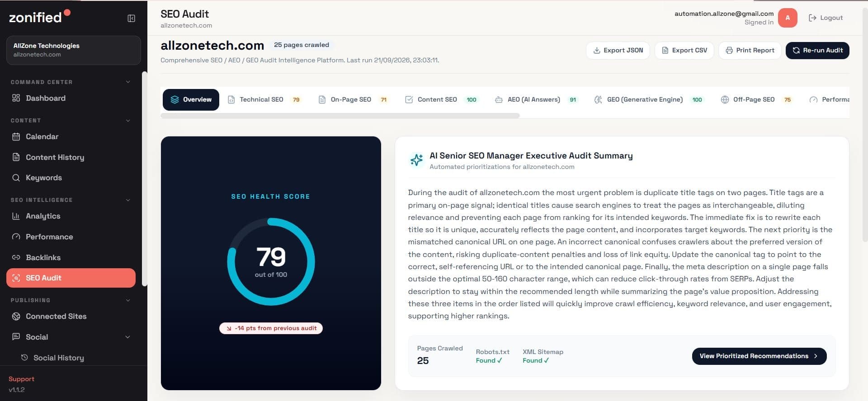
Task: Open the Support link
Action: (21, 379)
